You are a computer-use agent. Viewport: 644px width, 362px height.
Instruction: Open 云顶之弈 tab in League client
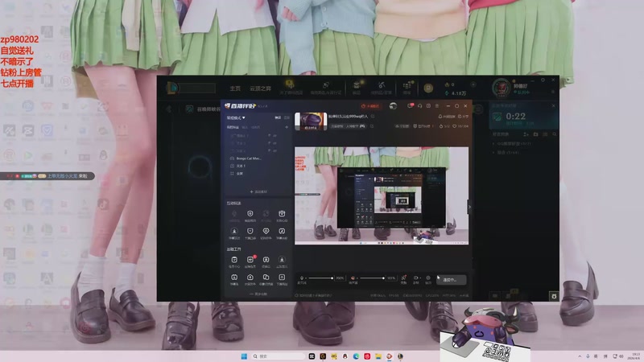coord(260,88)
